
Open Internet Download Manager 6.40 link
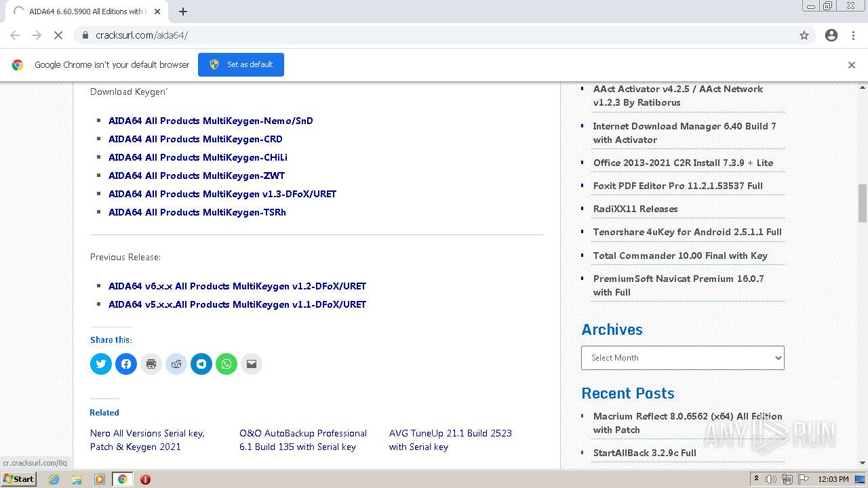[x=684, y=133]
